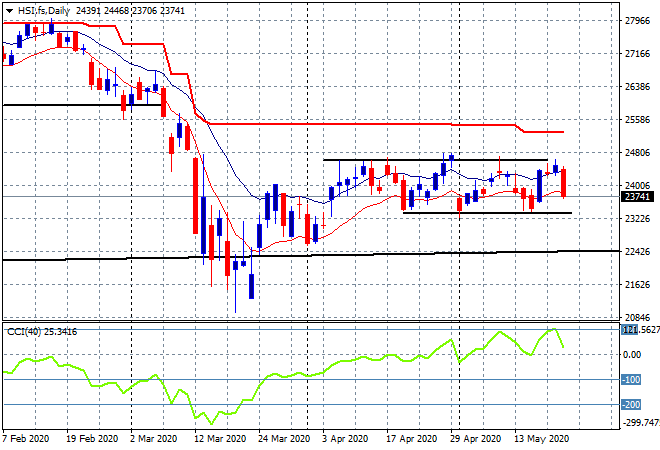This screenshot has width=660, height=450.
Task: Click the 19 Feb 2020 date label
Action: [x=92, y=439]
